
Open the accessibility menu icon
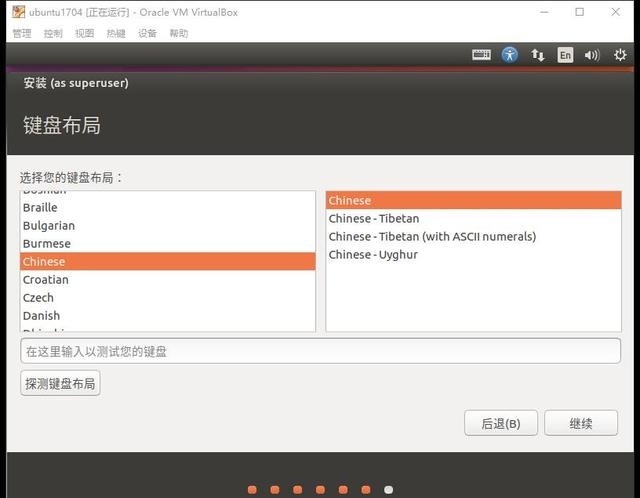coord(510,55)
